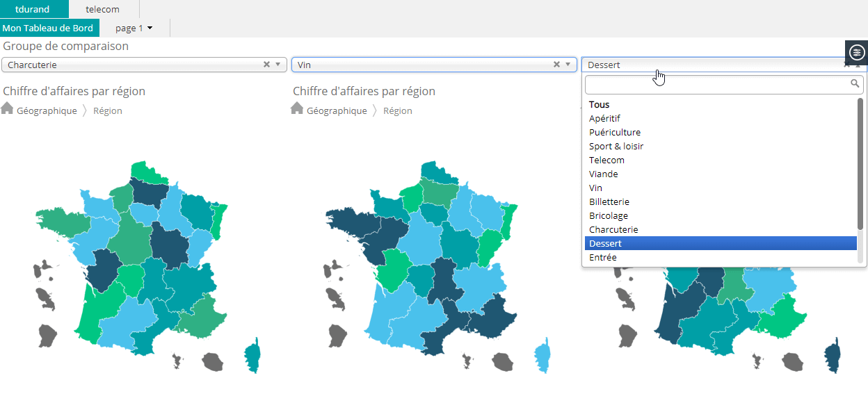Select Charcuterie in the open dropdown list
Image resolution: width=868 pixels, height=412 pixels.
(x=721, y=230)
